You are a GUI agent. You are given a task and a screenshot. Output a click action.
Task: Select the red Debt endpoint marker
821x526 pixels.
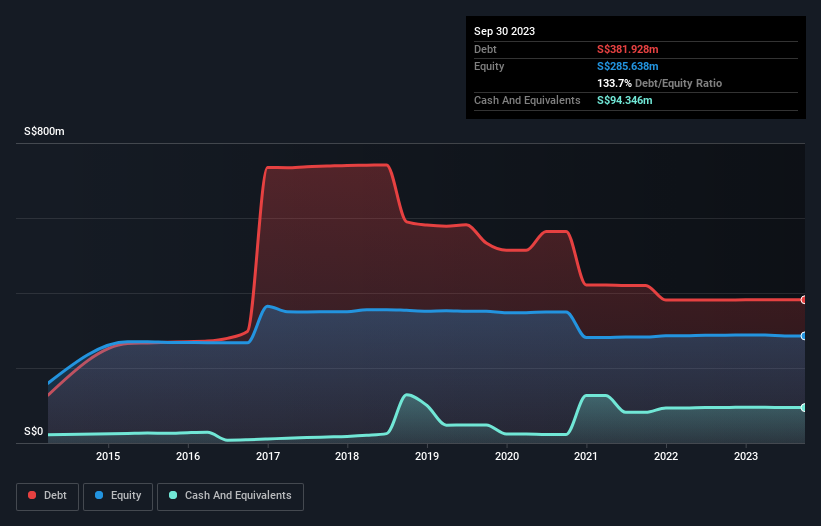pyautogui.click(x=804, y=300)
